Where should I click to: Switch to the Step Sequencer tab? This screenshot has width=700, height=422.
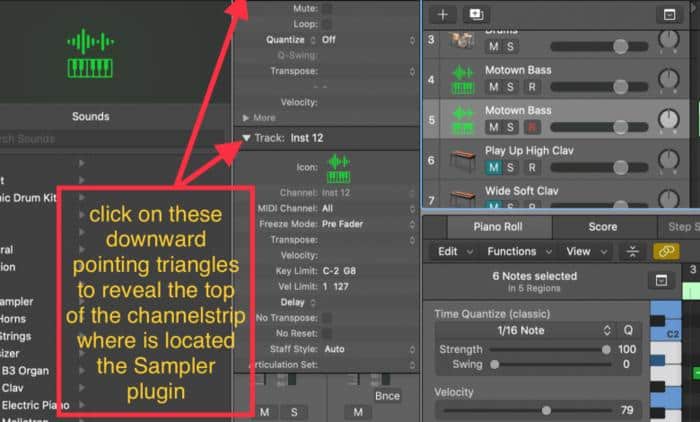pyautogui.click(x=680, y=227)
